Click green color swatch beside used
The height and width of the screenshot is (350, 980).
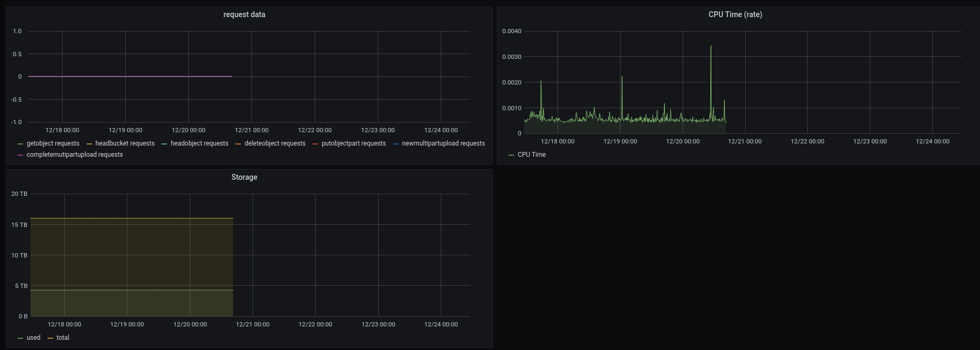(x=20, y=338)
